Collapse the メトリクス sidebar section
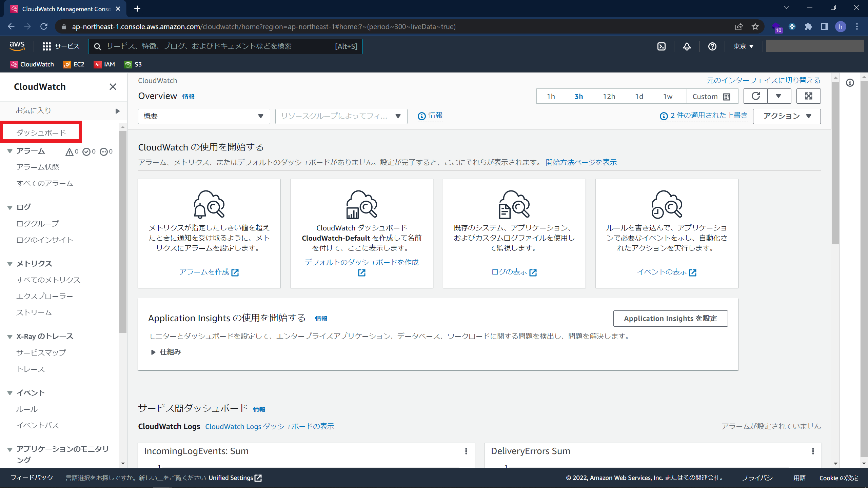 [9, 264]
